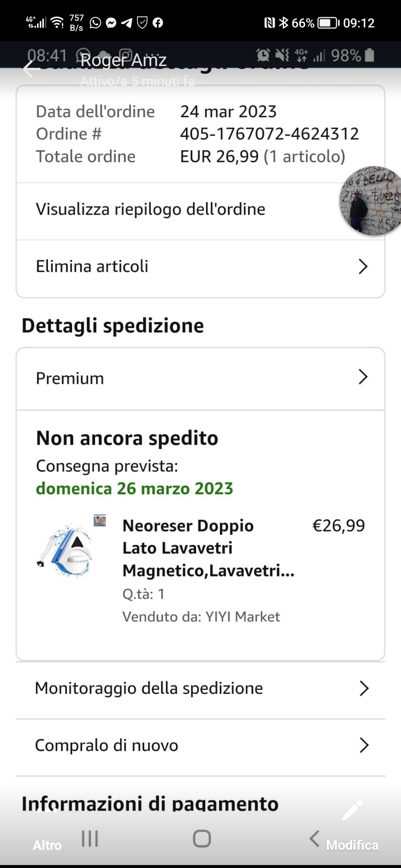Viewport: 401px width, 868px height.
Task: Tap Telegram notification icon in status bar
Action: pos(127,23)
